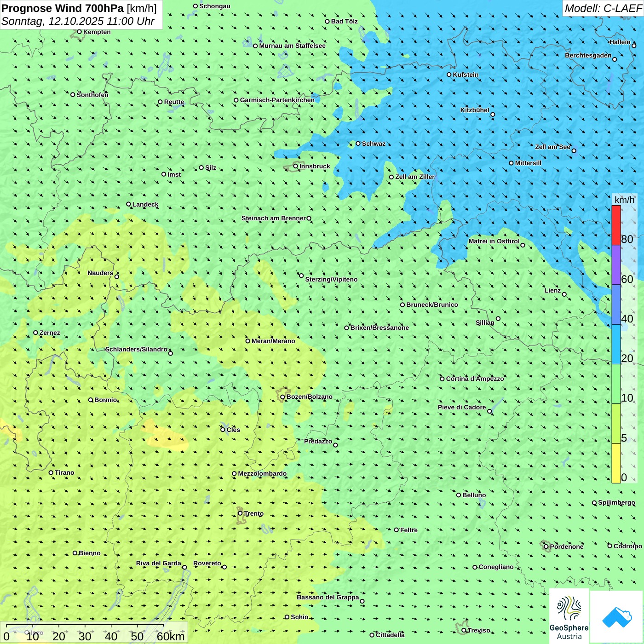This screenshot has height=644, width=644.
Task: Select the Nauders label on the map
Action: [100, 273]
